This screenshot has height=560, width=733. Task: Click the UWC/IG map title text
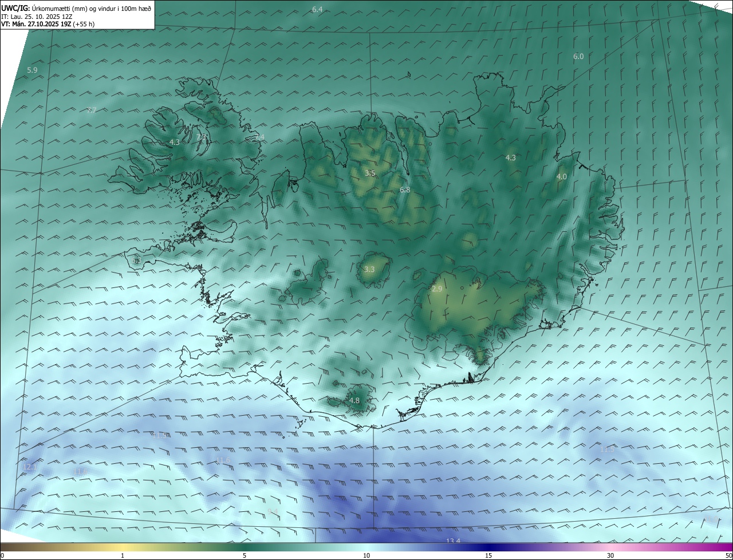[x=77, y=8]
